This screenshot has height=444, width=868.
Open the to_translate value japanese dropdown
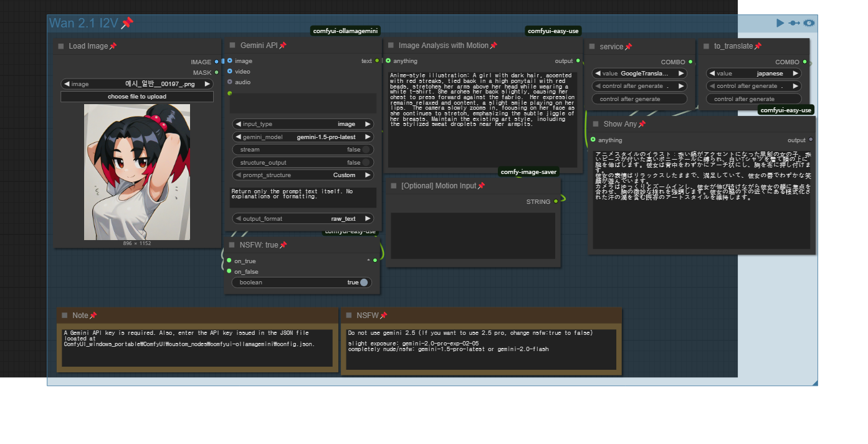tap(753, 74)
